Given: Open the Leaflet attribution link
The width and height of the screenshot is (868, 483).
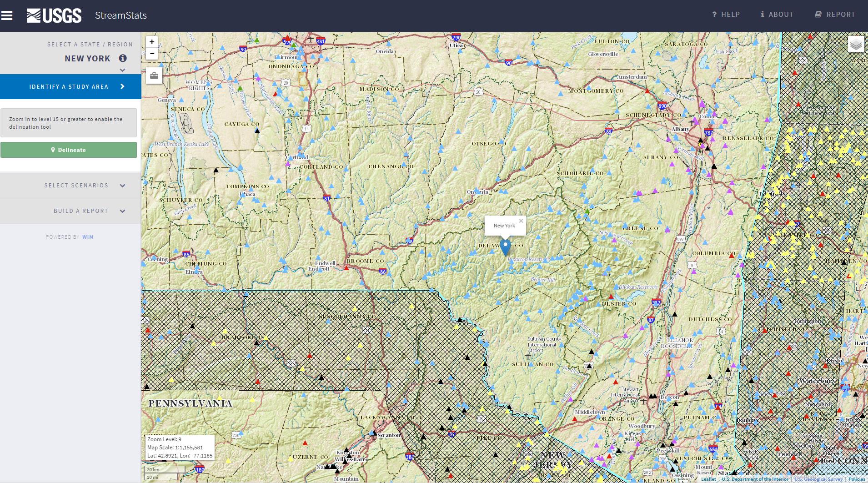Looking at the screenshot, I should click(x=708, y=479).
